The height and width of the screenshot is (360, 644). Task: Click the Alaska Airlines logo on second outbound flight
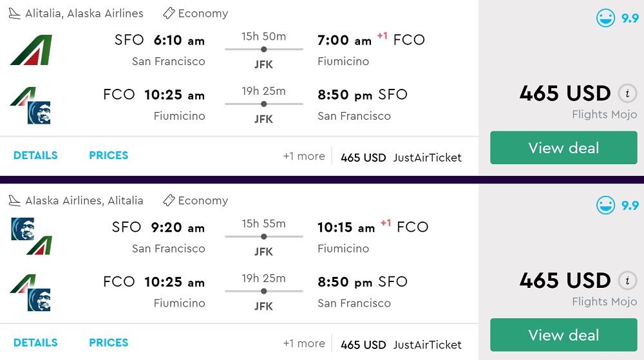tap(22, 229)
